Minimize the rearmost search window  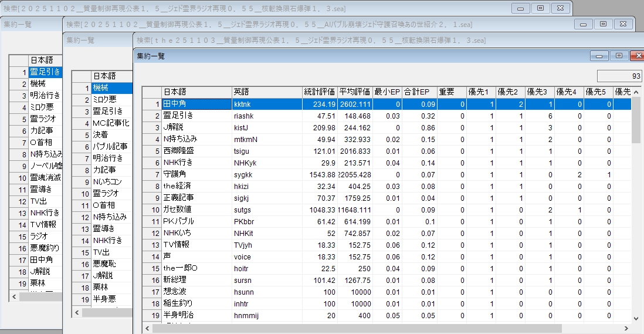click(x=520, y=8)
